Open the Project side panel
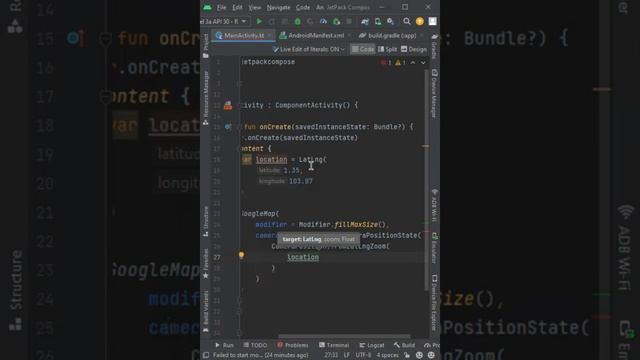The width and height of the screenshot is (640, 360). pyautogui.click(x=206, y=45)
